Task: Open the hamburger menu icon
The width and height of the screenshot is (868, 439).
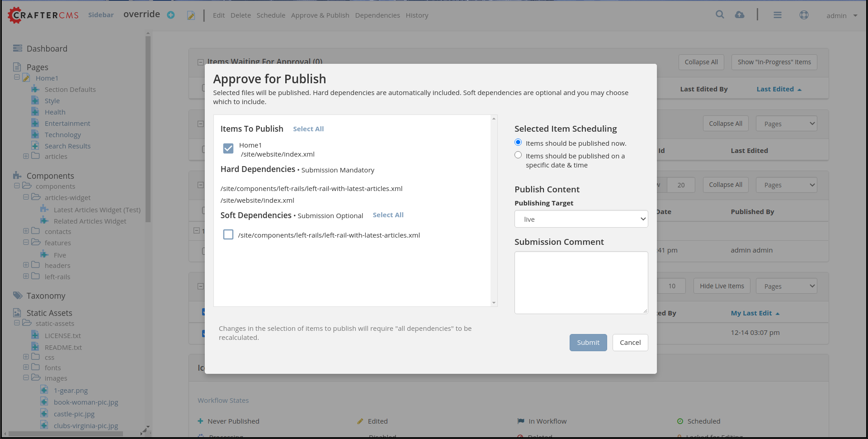Action: [x=778, y=15]
